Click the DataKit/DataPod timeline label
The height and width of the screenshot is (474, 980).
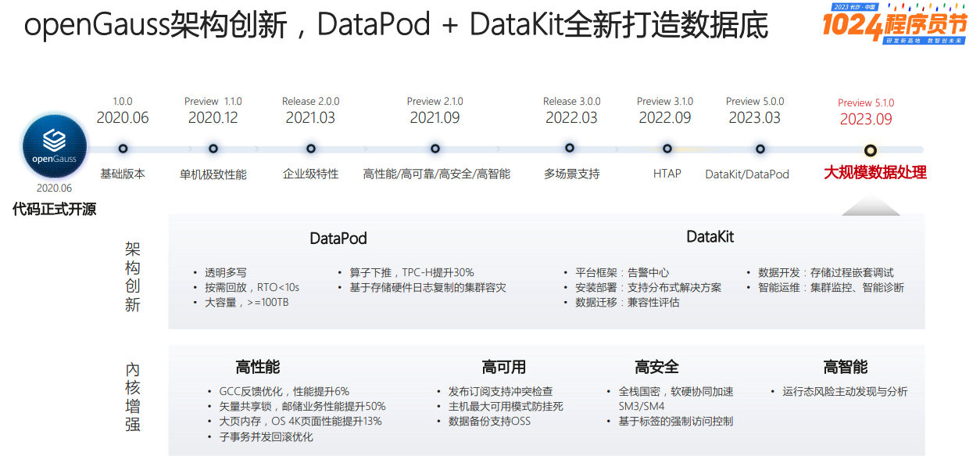[747, 174]
